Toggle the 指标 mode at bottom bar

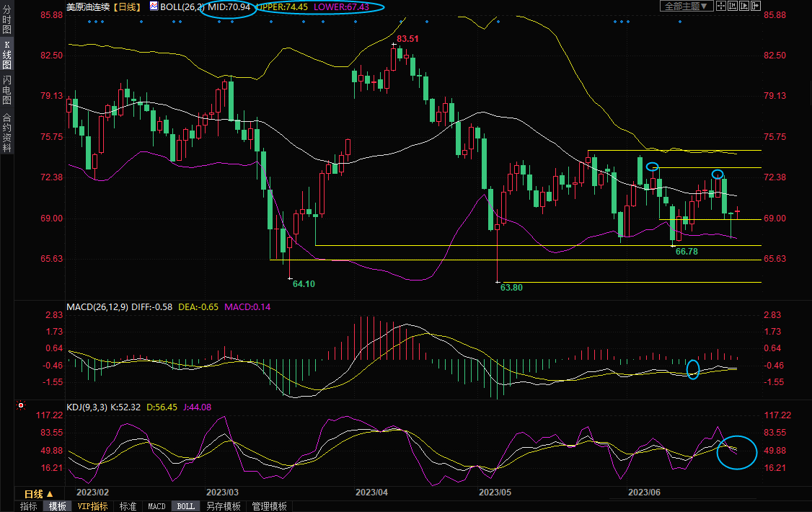tap(29, 506)
